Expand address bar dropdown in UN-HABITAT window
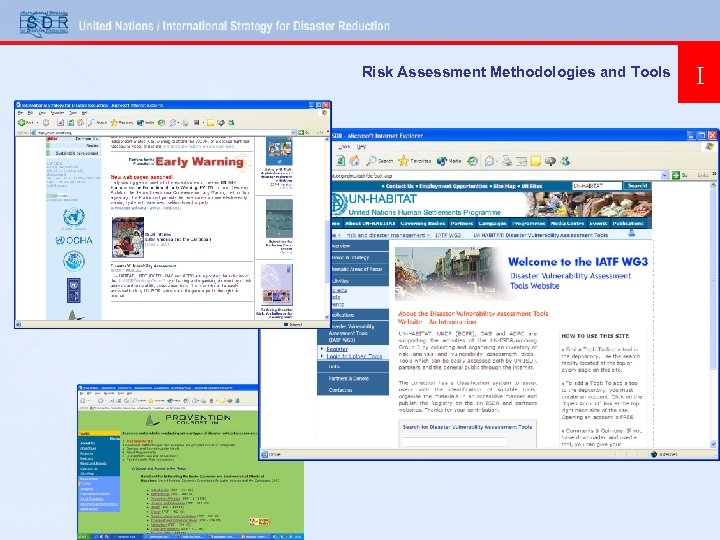Viewport: 720px width, 540px height. [664, 175]
